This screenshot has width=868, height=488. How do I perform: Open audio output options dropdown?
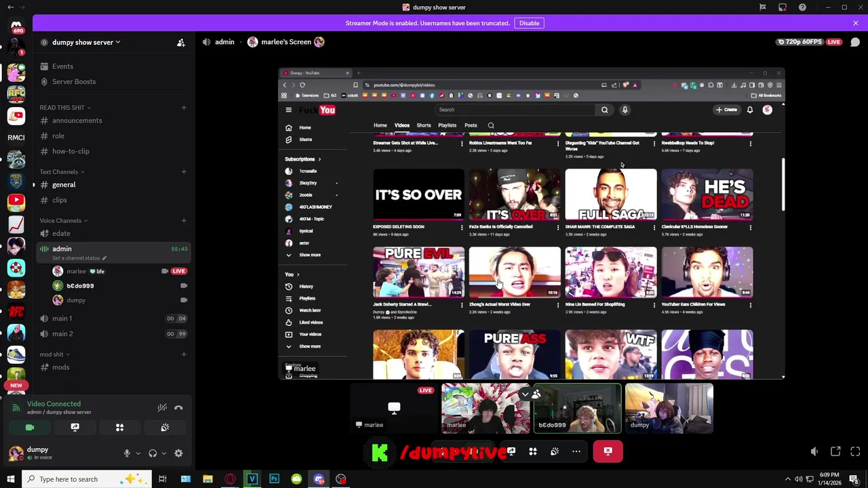(x=163, y=453)
